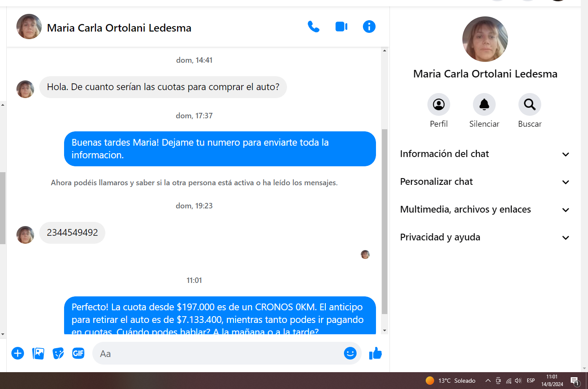Silence notifications with the Silenciar bell

484,104
